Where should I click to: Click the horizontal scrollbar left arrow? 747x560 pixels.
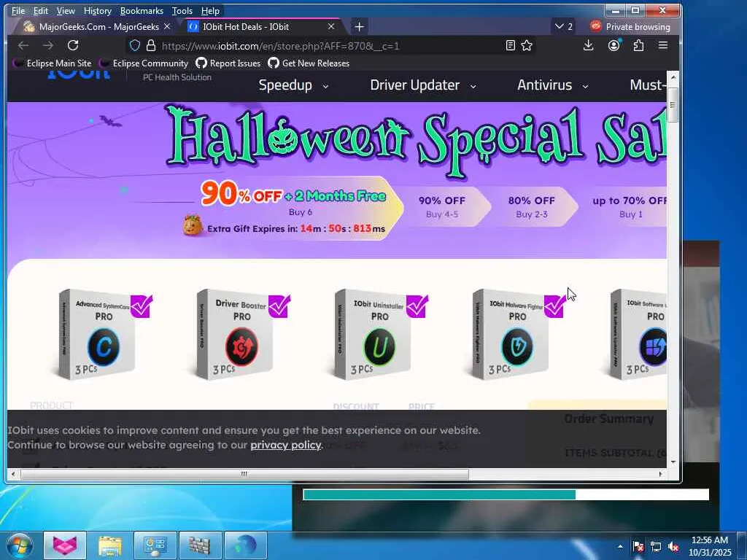click(13, 474)
